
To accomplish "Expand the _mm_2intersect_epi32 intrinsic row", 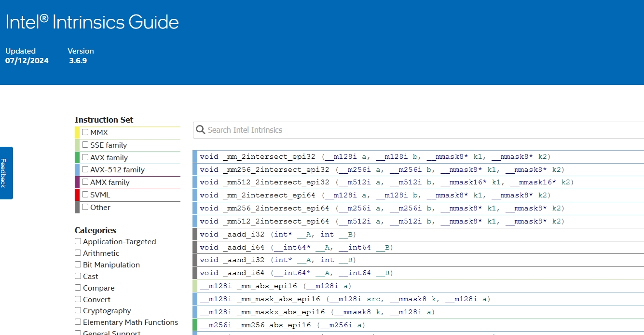I will click(418, 156).
